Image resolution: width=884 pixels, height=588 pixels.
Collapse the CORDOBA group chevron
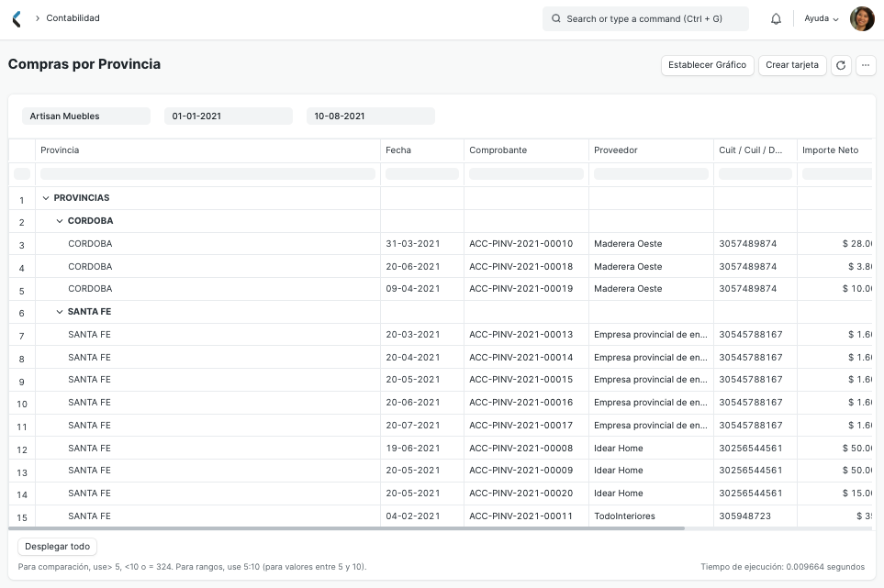(x=60, y=221)
